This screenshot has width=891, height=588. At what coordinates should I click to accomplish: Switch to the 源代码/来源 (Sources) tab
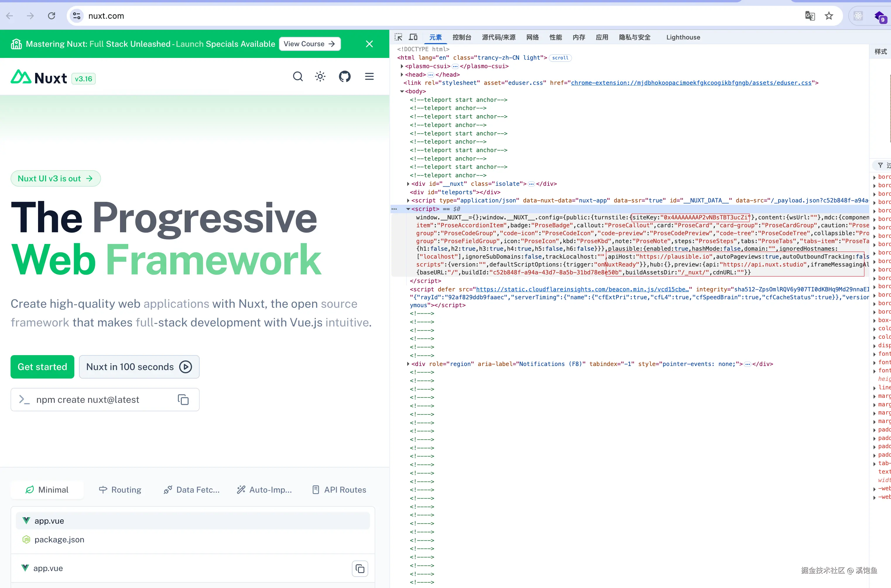point(498,37)
